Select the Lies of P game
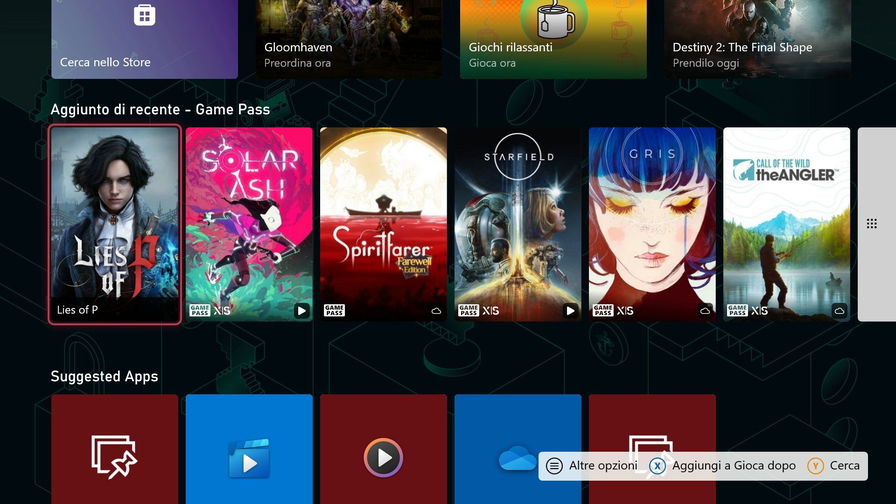 click(x=115, y=224)
